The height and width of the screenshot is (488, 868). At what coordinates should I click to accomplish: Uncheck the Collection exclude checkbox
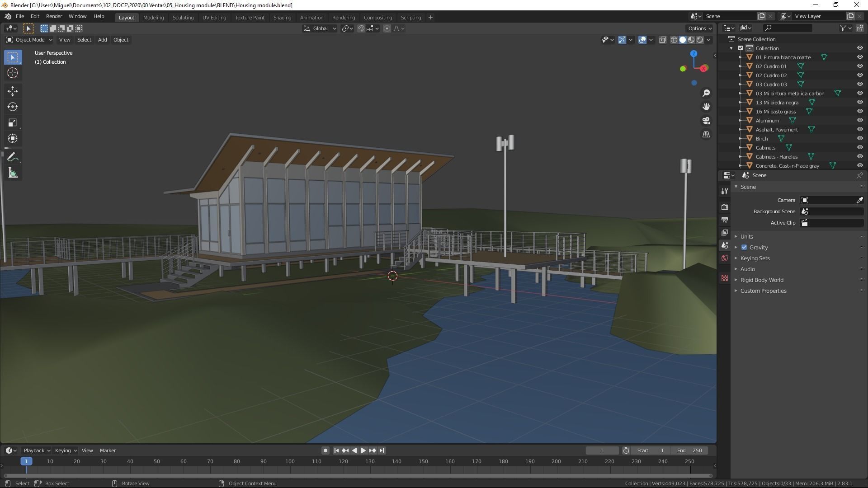741,48
